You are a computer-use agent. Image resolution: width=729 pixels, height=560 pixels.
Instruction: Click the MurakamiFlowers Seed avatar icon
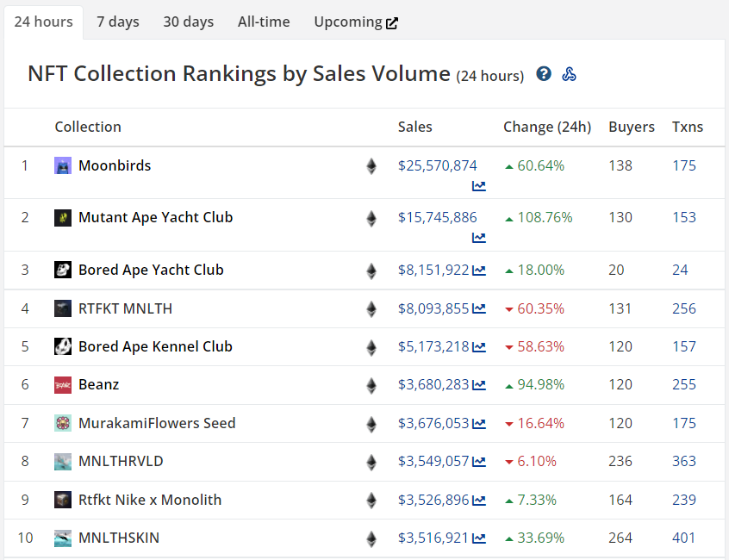point(63,423)
